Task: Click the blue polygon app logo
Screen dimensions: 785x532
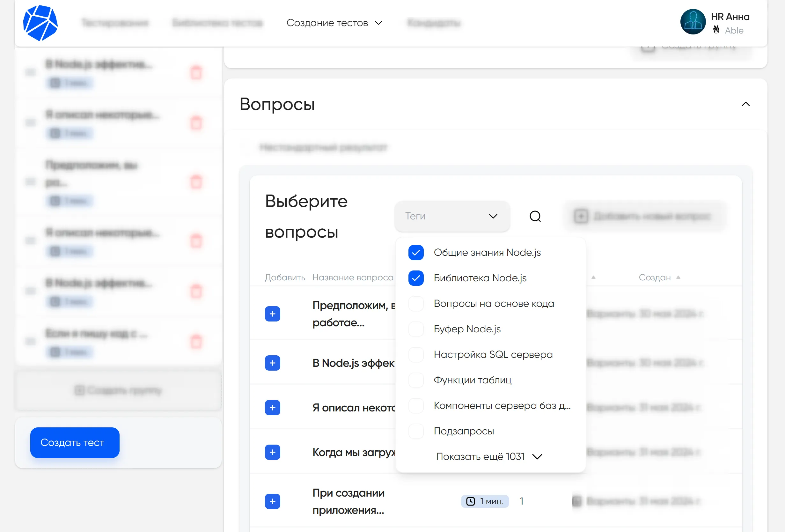Action: click(40, 23)
